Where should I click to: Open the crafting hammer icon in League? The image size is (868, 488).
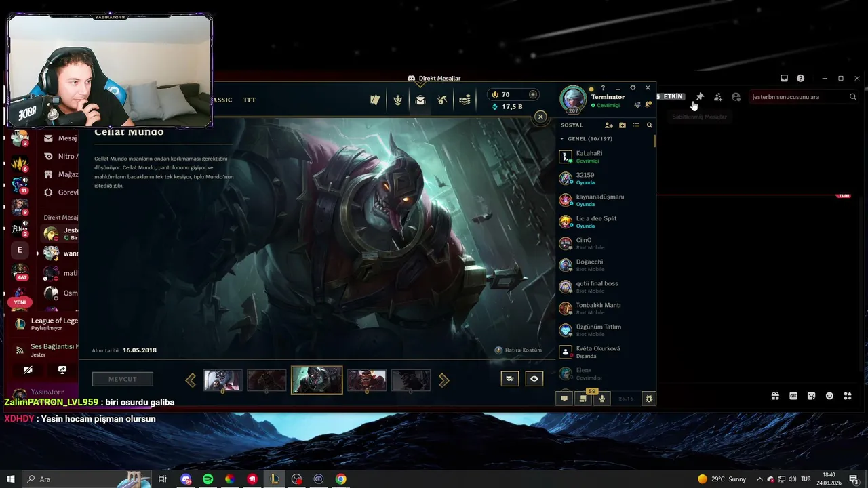442,100
